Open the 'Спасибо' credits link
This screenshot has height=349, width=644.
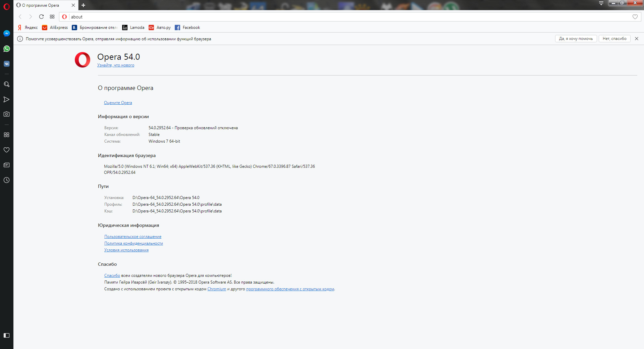[x=112, y=276]
